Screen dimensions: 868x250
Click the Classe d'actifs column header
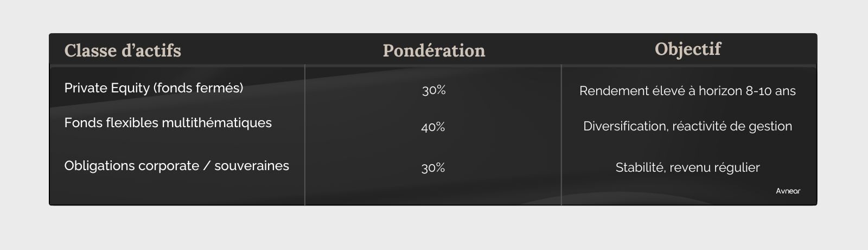(x=123, y=51)
